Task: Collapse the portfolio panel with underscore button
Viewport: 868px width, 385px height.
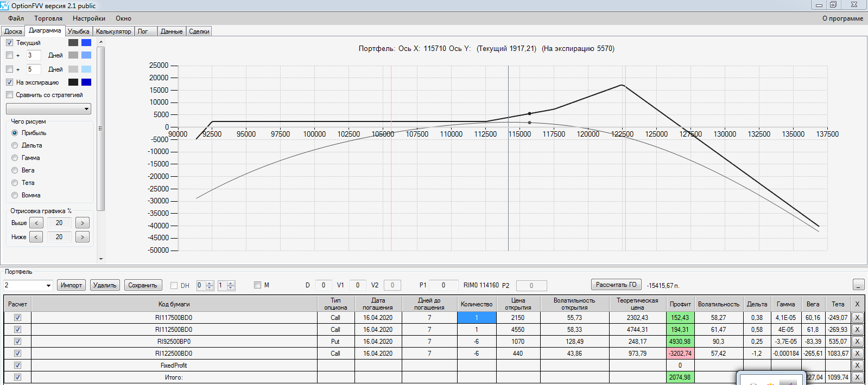Action: (x=858, y=285)
